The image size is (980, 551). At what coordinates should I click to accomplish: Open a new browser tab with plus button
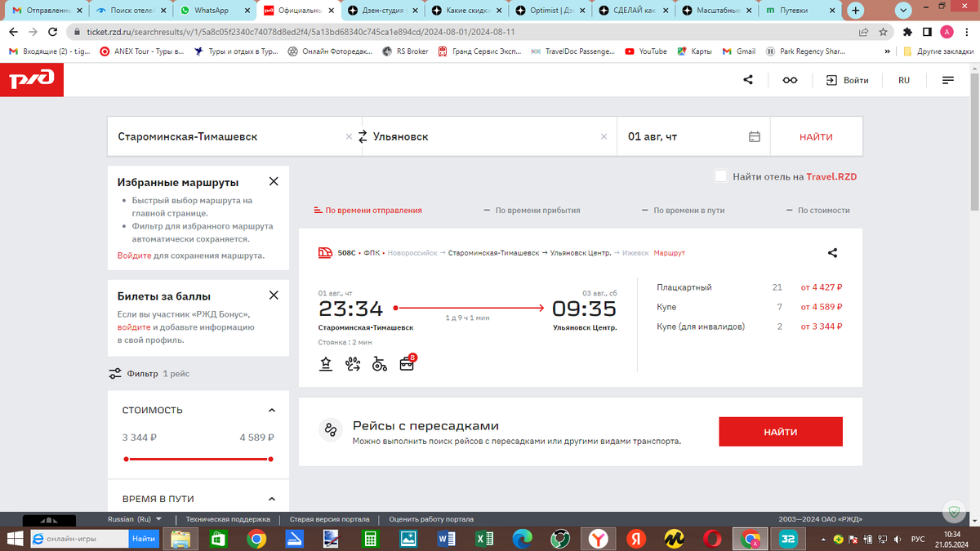pos(855,11)
